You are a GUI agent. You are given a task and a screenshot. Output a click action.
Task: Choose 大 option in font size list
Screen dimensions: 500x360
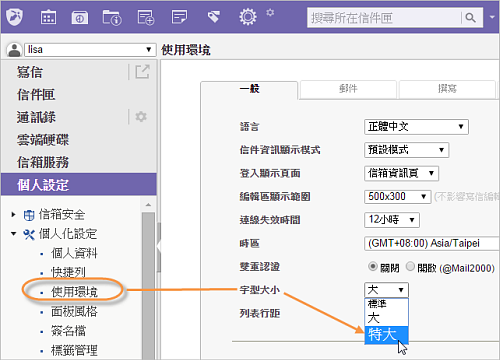click(386, 318)
